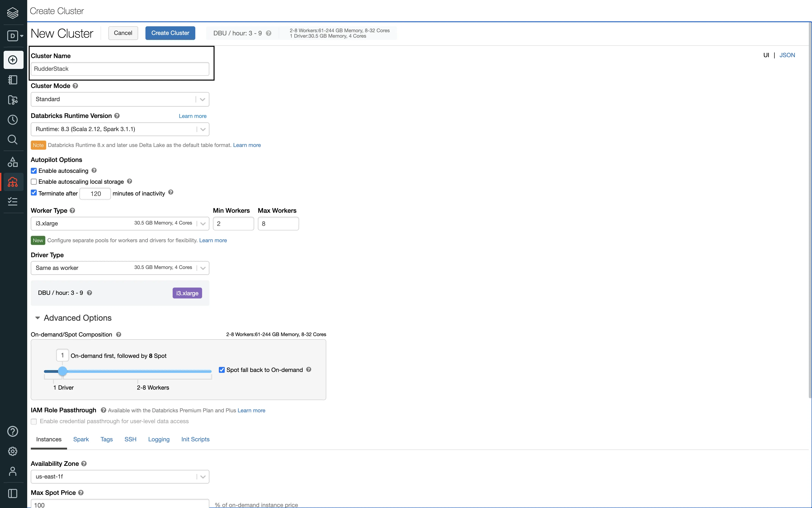Open the Availability Zone us-east-1f dropdown
The height and width of the screenshot is (508, 812).
click(x=120, y=476)
